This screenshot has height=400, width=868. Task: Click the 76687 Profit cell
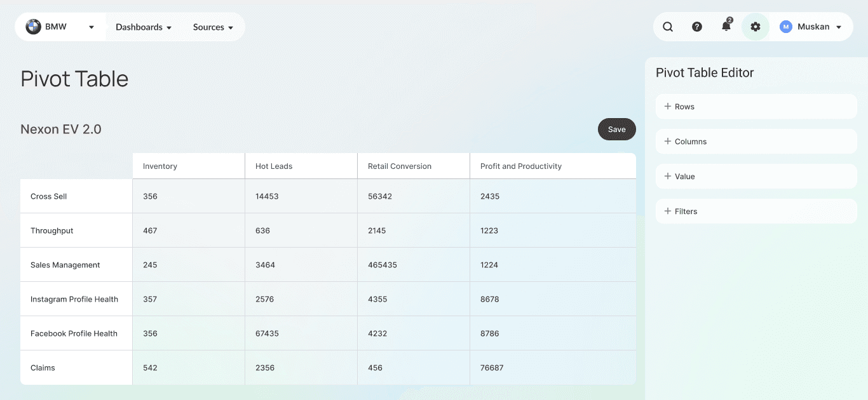click(553, 368)
